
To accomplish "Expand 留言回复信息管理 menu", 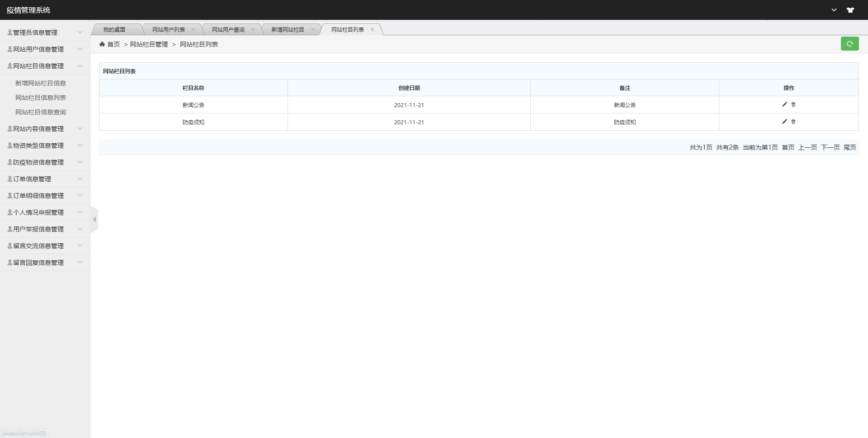I will point(45,263).
